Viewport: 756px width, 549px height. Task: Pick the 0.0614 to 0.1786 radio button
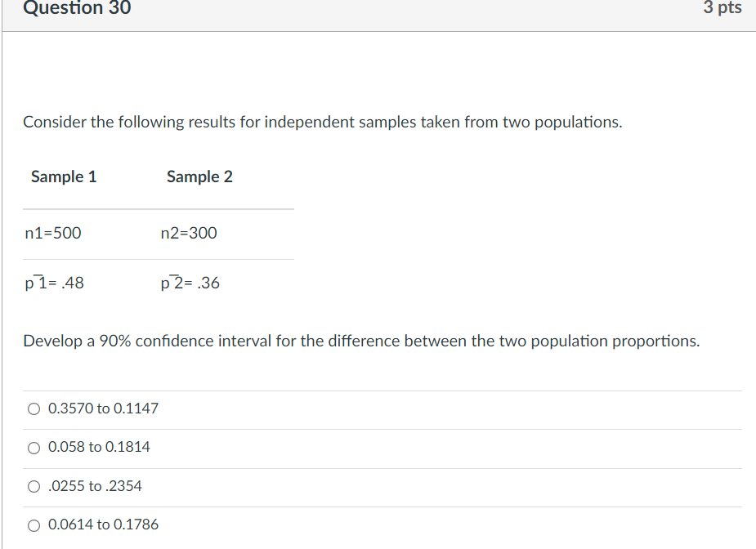[x=34, y=525]
